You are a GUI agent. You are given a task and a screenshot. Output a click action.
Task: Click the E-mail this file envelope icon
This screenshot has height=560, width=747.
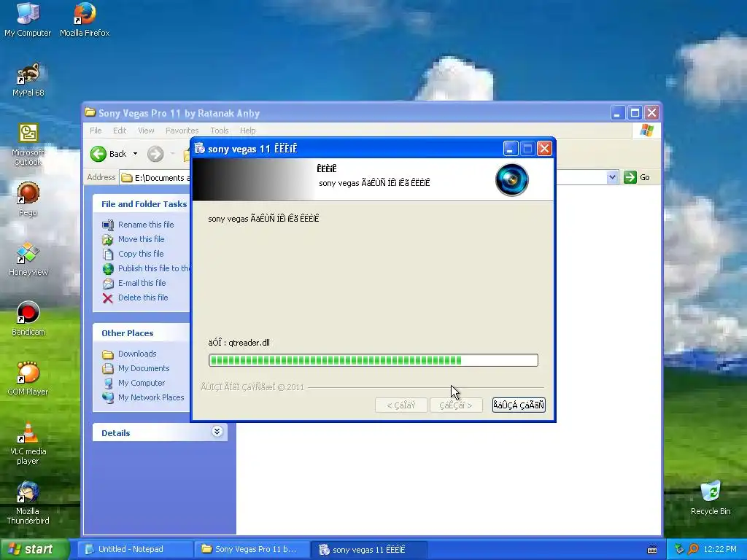tap(108, 284)
